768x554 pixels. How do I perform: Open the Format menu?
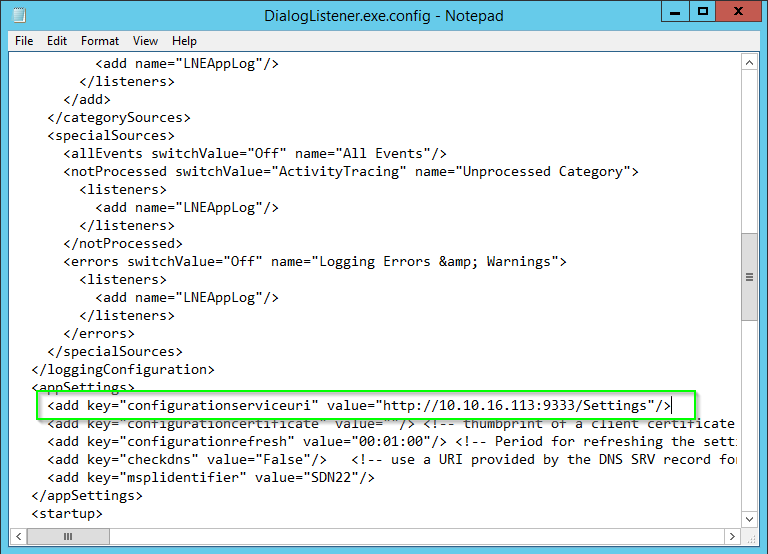[x=100, y=41]
